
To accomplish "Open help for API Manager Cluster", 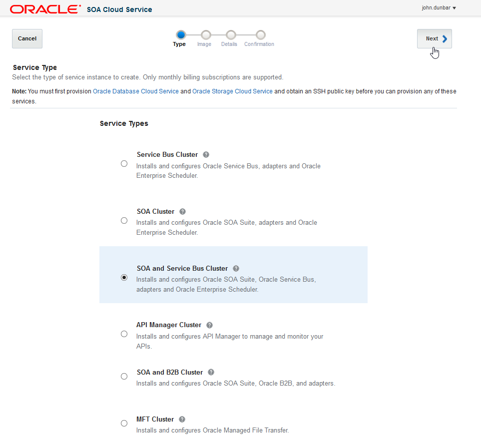I will coord(209,325).
